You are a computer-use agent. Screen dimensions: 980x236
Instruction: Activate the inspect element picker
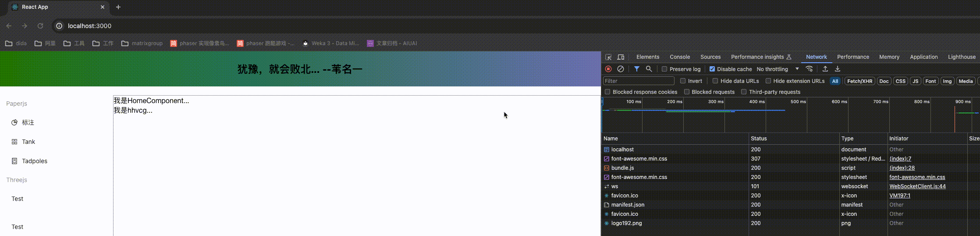[608, 57]
